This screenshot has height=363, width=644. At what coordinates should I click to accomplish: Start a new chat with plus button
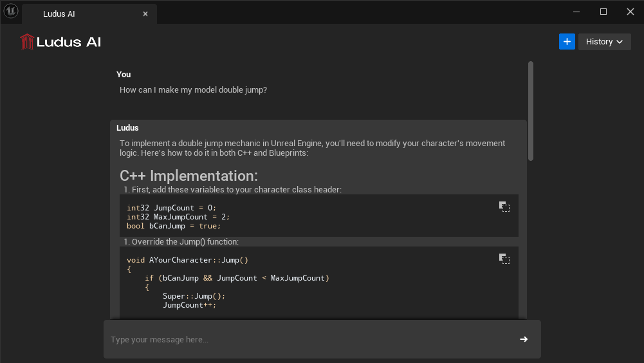(x=567, y=42)
